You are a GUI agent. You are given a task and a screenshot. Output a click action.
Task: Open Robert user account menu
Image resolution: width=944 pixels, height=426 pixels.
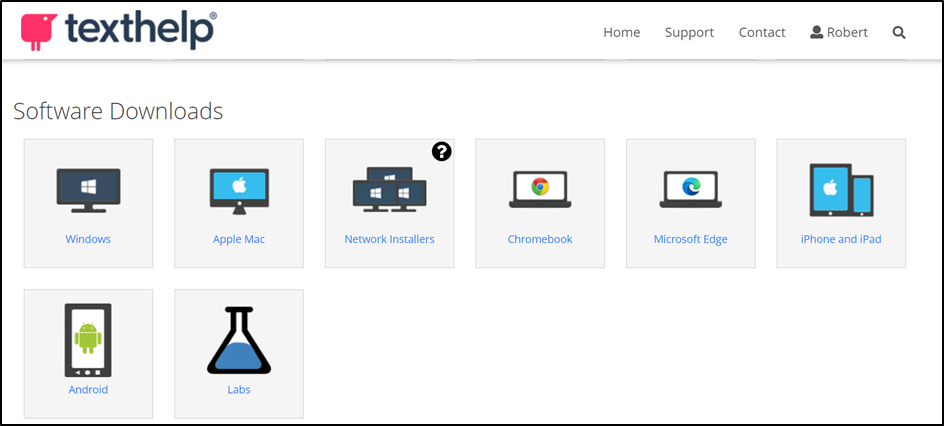[839, 32]
